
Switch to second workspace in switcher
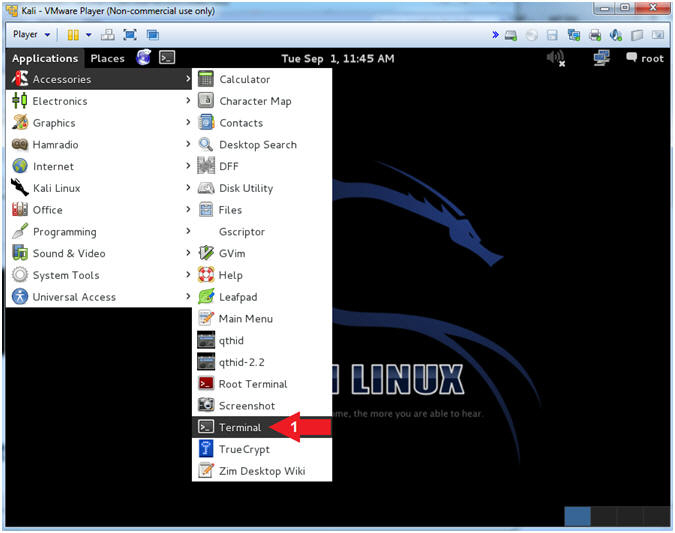(x=603, y=516)
